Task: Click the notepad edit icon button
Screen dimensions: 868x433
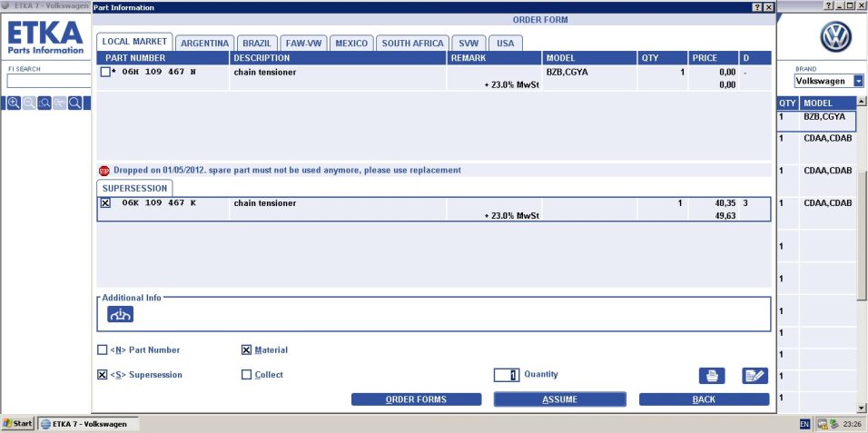Action: click(755, 376)
